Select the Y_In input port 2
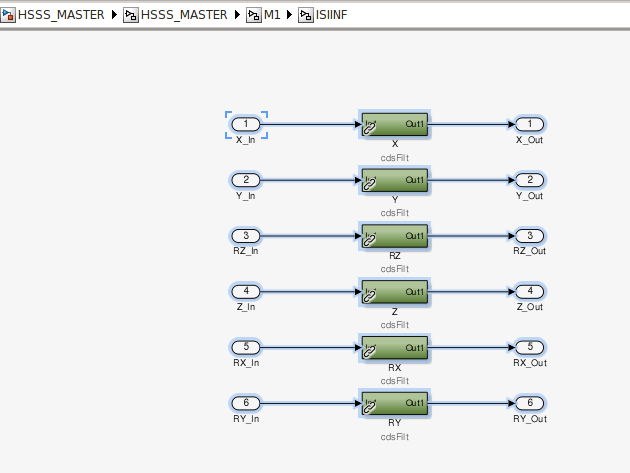Image resolution: width=630 pixels, height=473 pixels. click(246, 180)
